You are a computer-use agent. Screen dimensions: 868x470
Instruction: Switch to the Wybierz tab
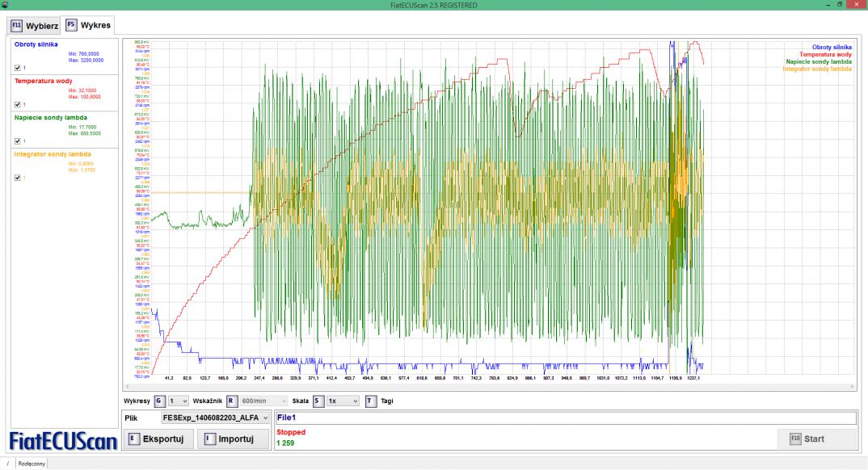click(x=34, y=25)
